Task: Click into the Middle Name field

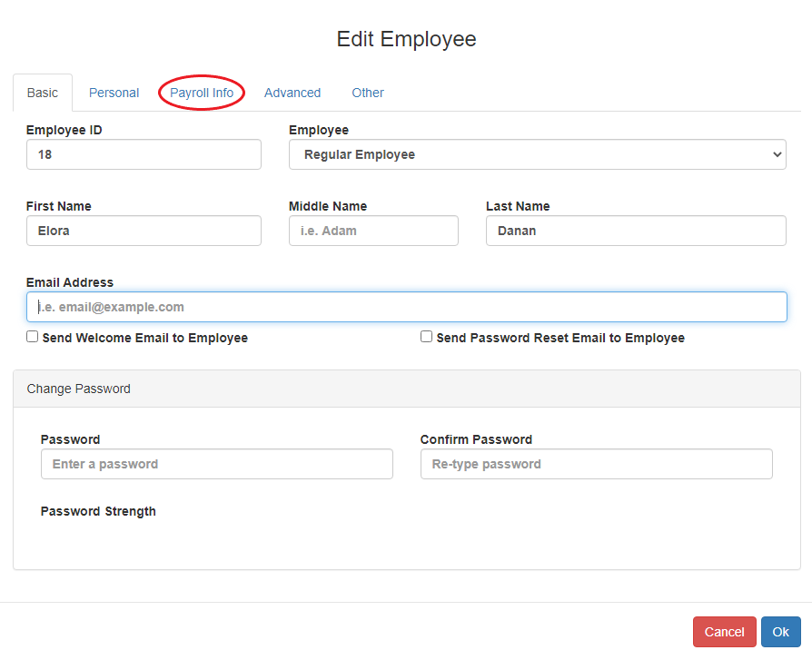Action: pyautogui.click(x=373, y=231)
